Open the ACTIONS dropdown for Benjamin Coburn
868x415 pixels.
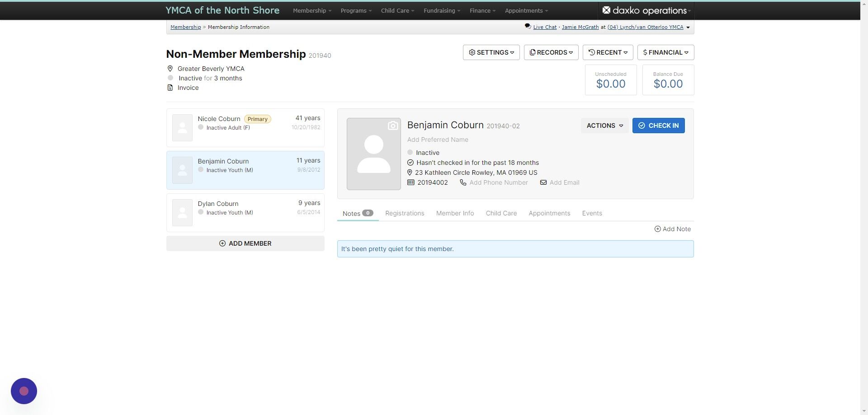click(x=604, y=126)
